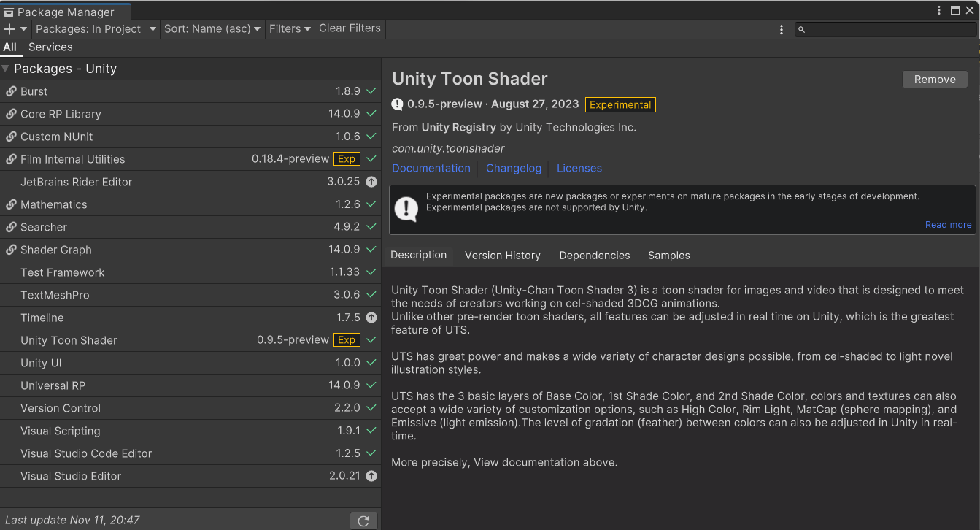
Task: Click the link icon beside Shader Graph
Action: click(x=11, y=250)
